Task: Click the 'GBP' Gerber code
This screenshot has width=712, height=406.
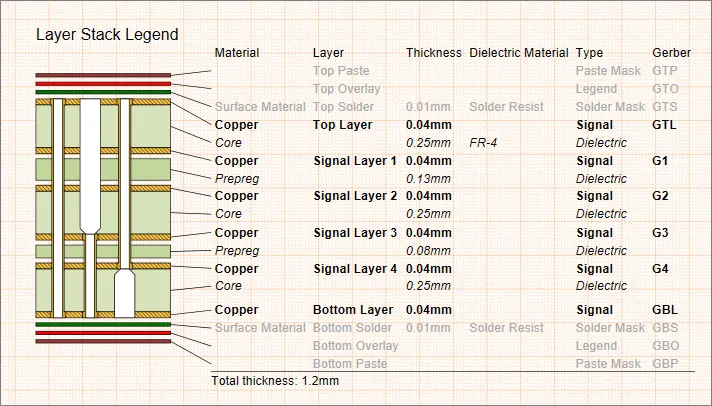Action: pos(665,364)
